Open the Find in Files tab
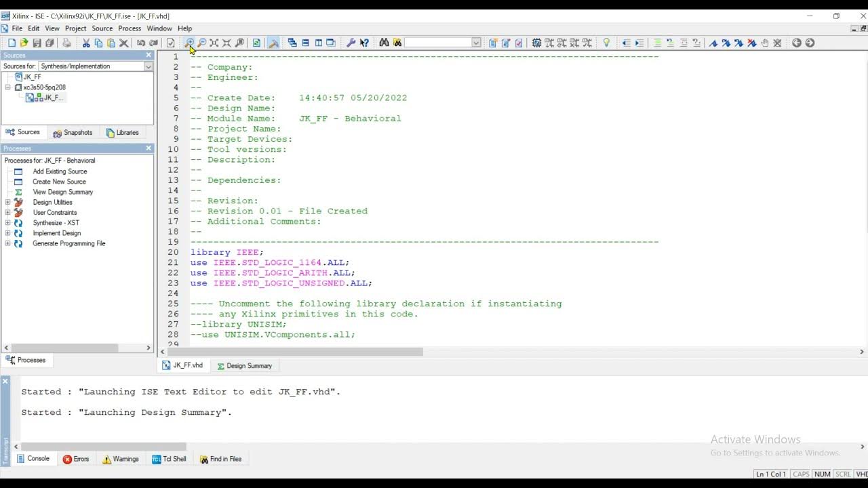The width and height of the screenshot is (868, 488). click(x=221, y=459)
